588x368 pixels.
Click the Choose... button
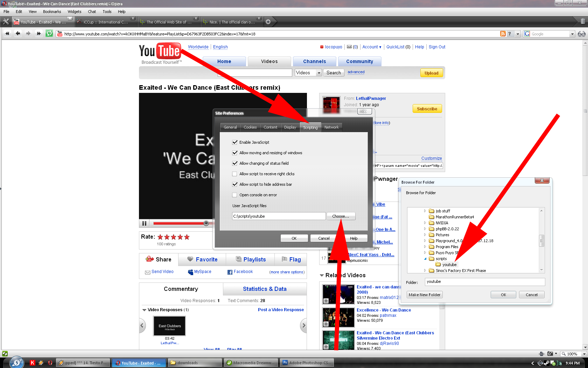tap(341, 216)
